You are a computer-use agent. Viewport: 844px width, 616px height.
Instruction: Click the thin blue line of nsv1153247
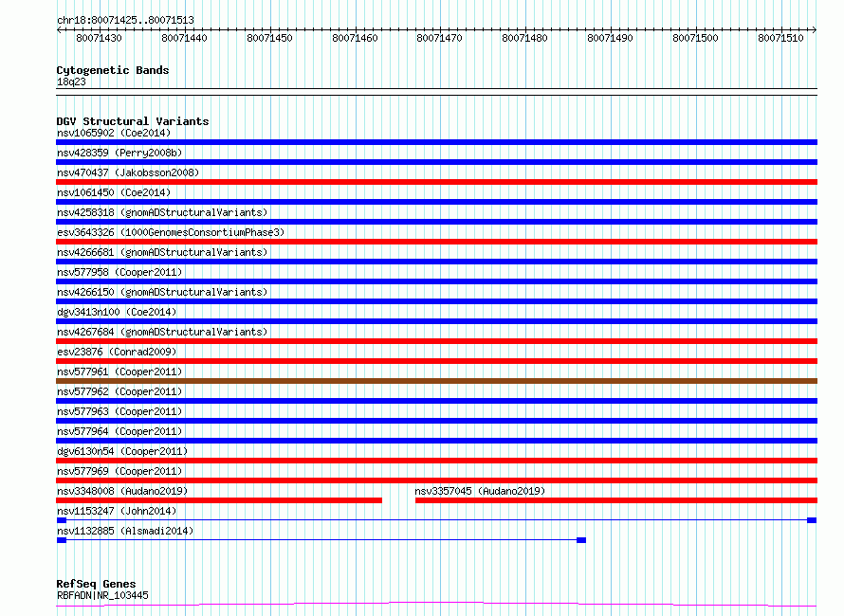click(x=436, y=520)
